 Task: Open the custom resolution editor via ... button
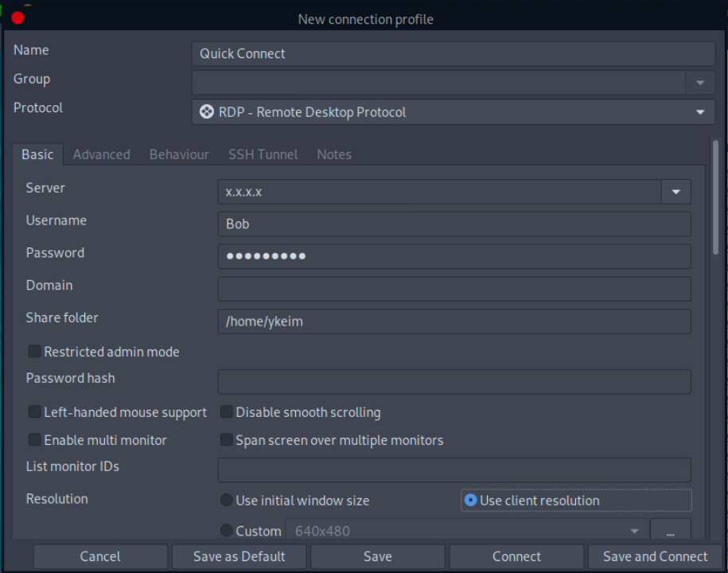670,530
